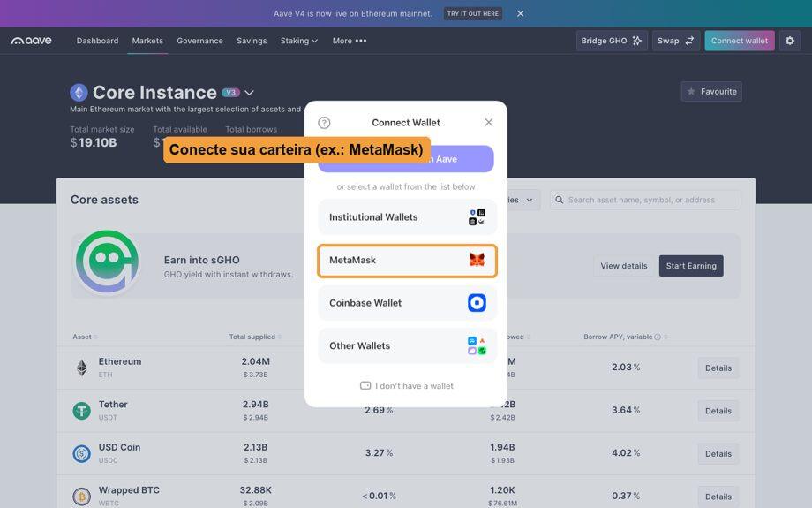This screenshot has height=508, width=812.
Task: Click the Bridge GHO button
Action: pyautogui.click(x=611, y=41)
